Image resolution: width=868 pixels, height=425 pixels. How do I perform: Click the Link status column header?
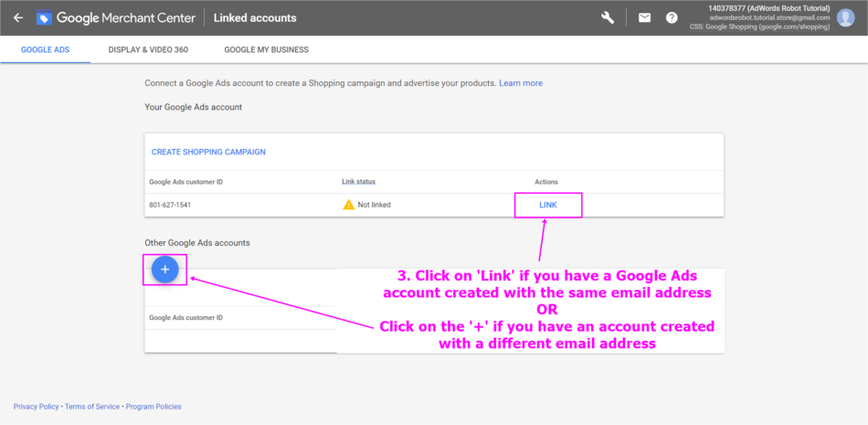(x=359, y=182)
